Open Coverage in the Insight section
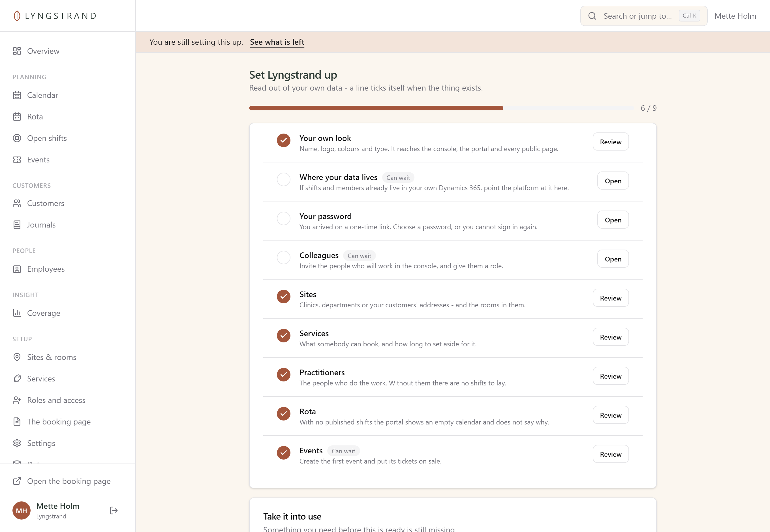 pyautogui.click(x=68, y=313)
